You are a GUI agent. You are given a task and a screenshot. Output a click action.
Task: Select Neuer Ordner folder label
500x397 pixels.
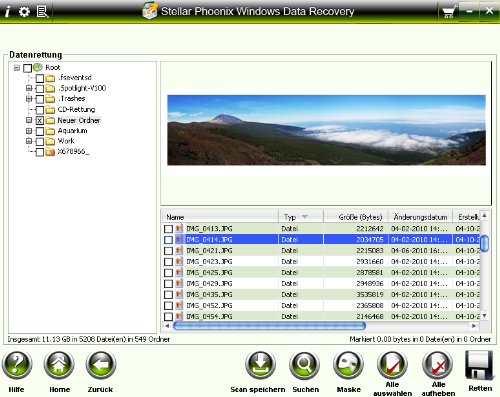79,120
